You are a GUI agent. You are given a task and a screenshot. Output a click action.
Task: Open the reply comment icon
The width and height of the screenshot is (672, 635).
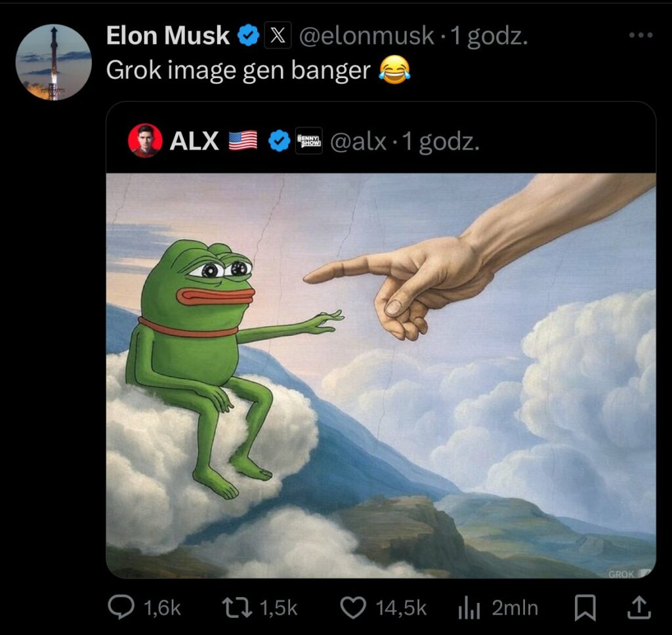121,607
